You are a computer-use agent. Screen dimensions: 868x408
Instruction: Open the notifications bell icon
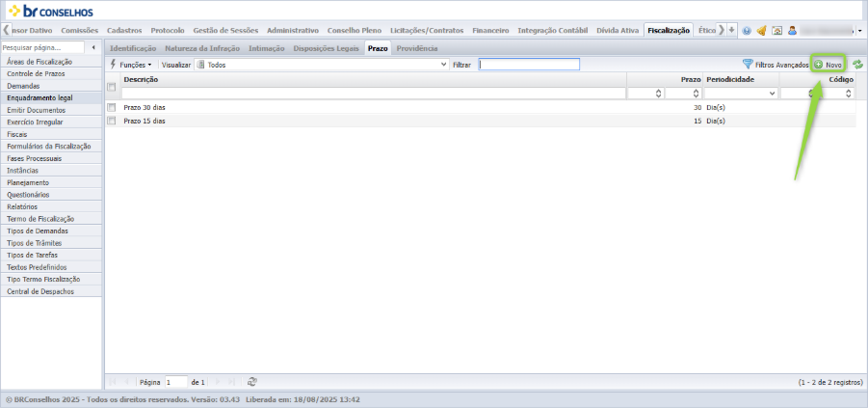pos(761,31)
